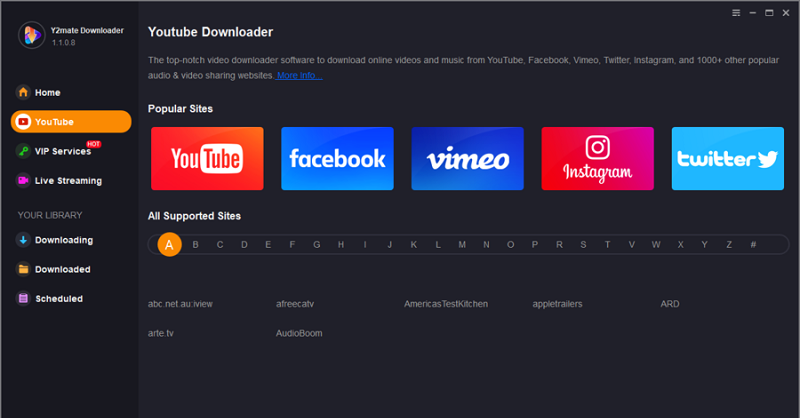Open the Twitter popular site tile
800x418 pixels.
tap(728, 159)
